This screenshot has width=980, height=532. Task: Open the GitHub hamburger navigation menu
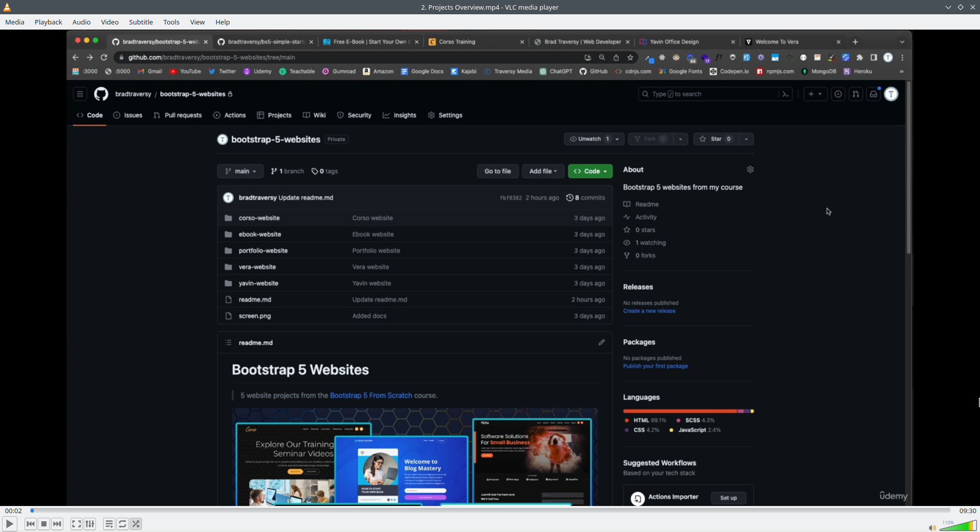80,94
